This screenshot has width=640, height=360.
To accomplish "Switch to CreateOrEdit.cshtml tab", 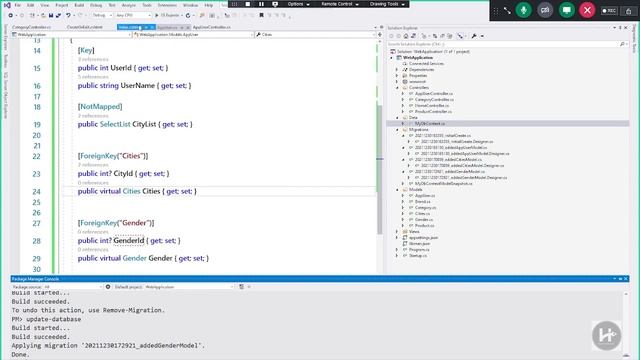I will 84,27.
